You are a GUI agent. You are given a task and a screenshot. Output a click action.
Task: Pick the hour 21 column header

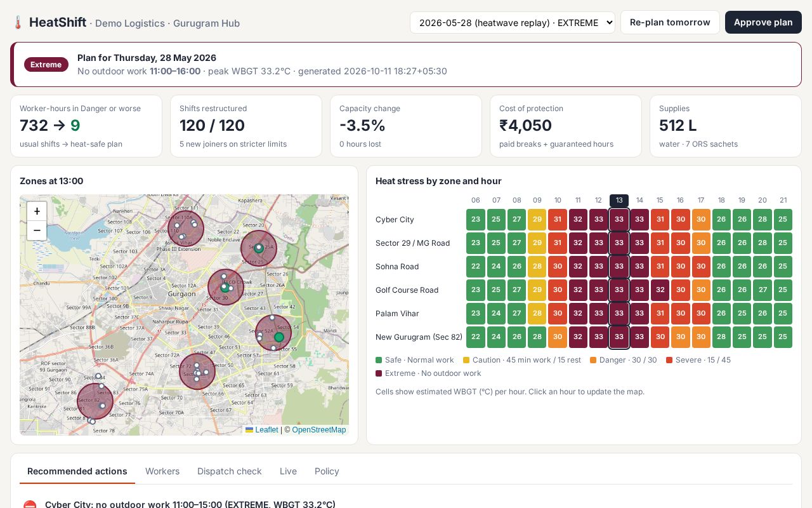point(783,200)
